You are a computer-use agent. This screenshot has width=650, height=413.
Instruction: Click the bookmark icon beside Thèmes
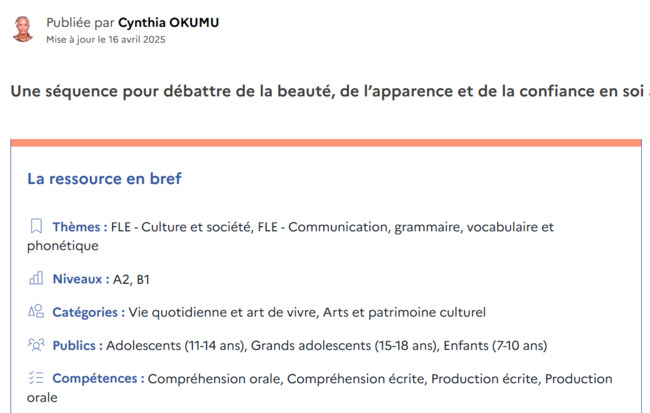pos(36,226)
